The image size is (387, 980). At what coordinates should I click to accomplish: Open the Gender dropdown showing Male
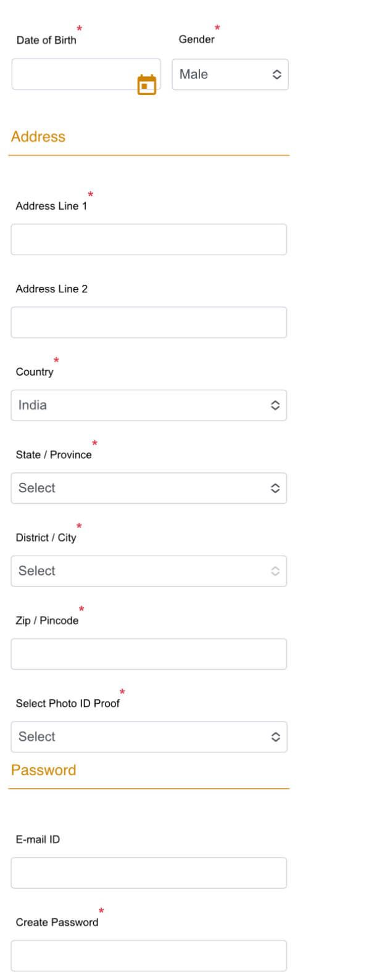230,75
